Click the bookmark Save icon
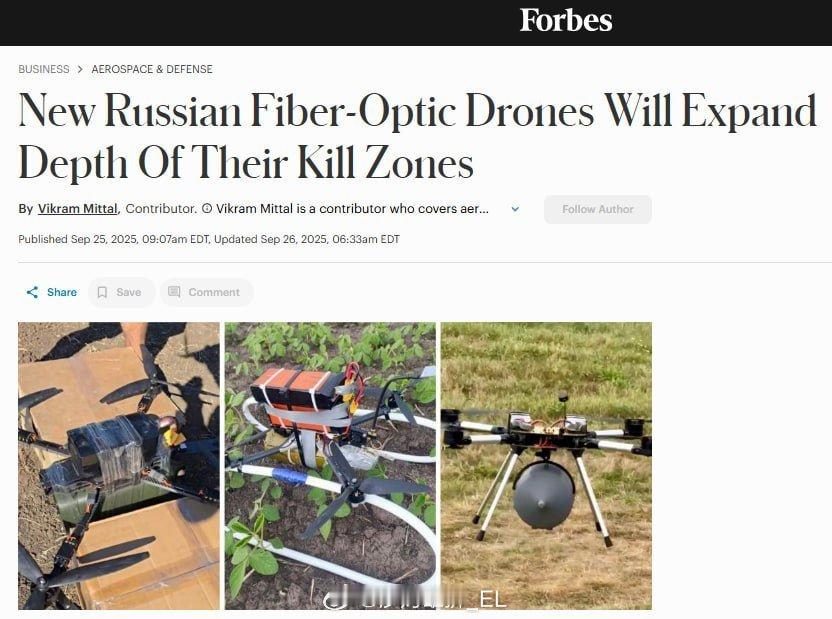The width and height of the screenshot is (832, 619). point(102,292)
